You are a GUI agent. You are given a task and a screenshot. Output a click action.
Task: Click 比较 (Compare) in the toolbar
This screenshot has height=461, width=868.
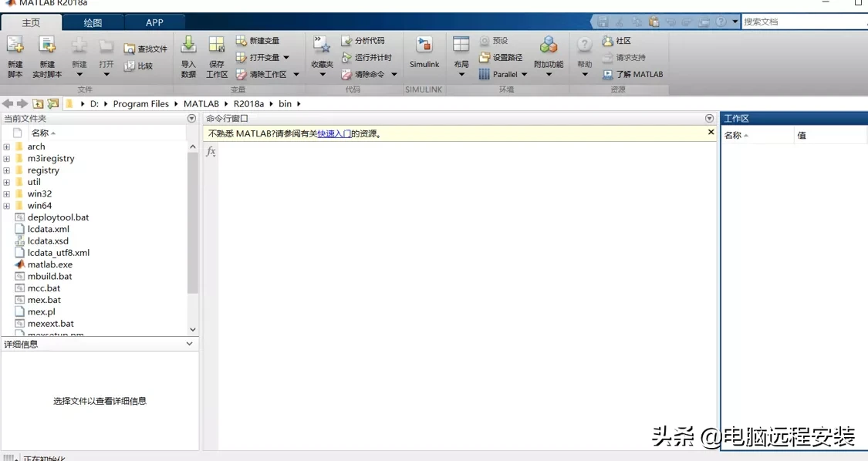point(138,66)
